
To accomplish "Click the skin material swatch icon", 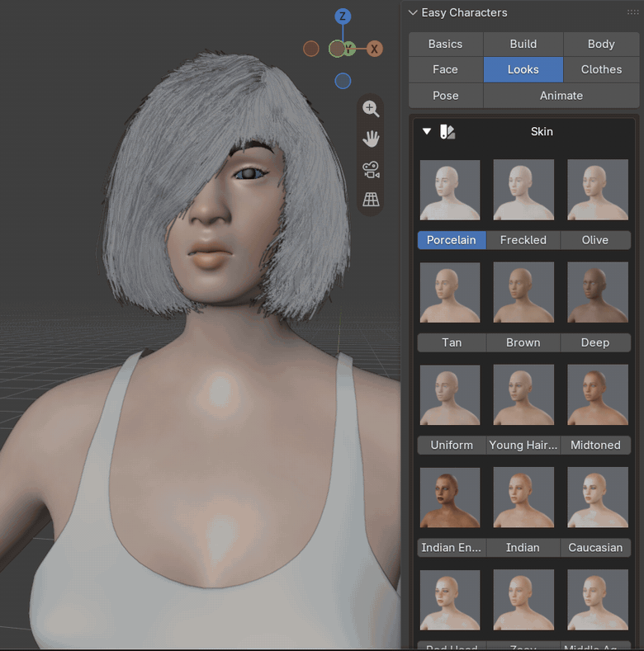I will tap(447, 132).
